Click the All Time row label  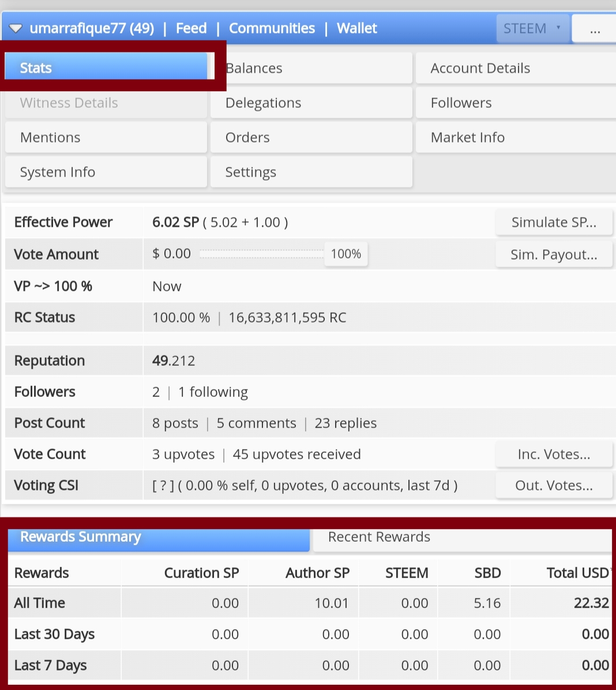(x=40, y=603)
